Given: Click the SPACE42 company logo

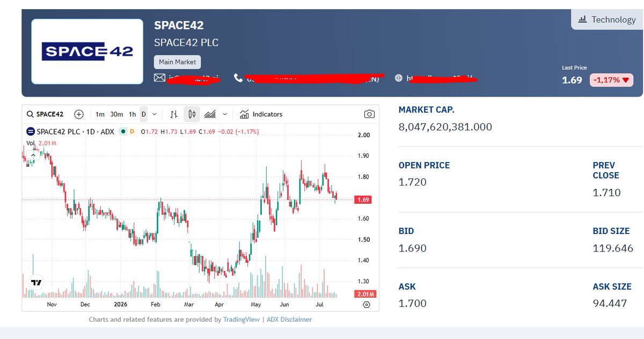Looking at the screenshot, I should 87,51.
